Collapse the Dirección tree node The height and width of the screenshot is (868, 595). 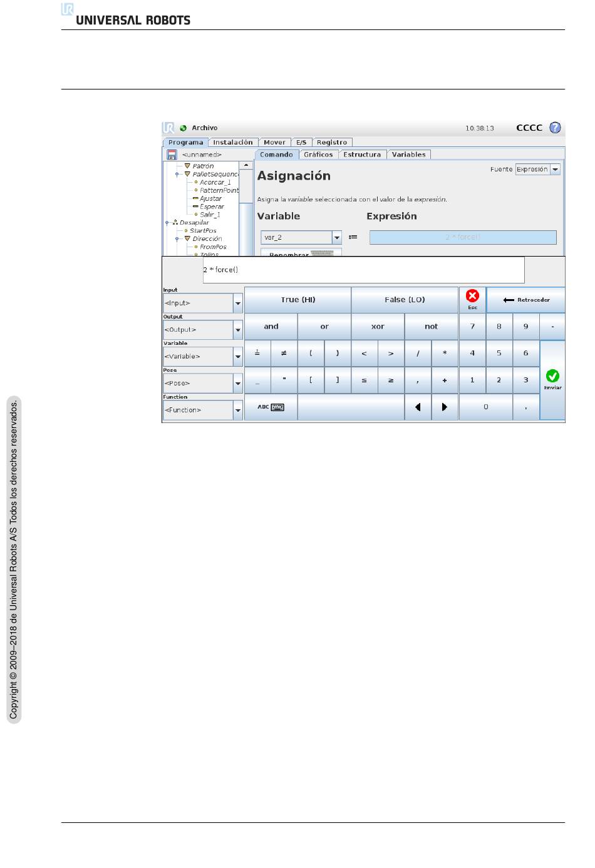[178, 239]
